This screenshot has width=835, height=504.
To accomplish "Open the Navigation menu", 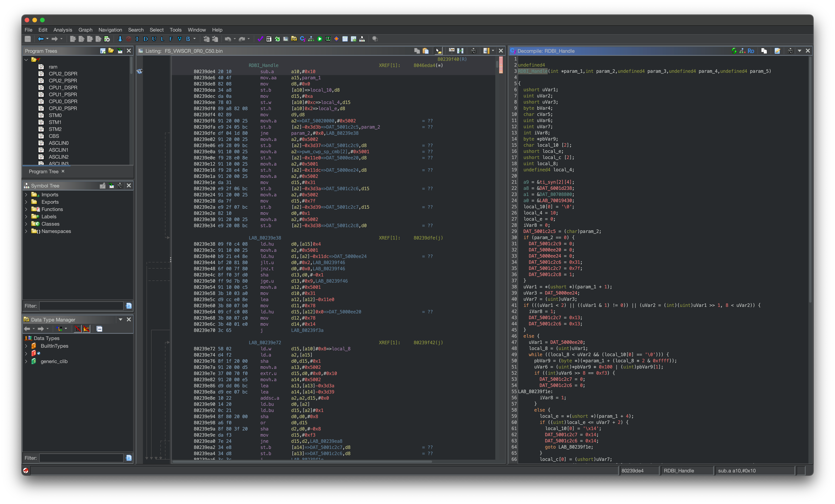I will 110,30.
